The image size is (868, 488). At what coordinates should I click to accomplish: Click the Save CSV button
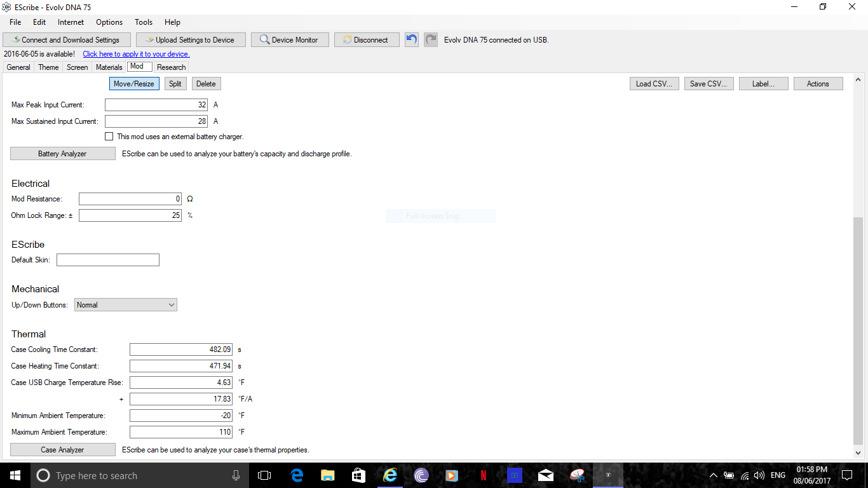[x=709, y=84]
